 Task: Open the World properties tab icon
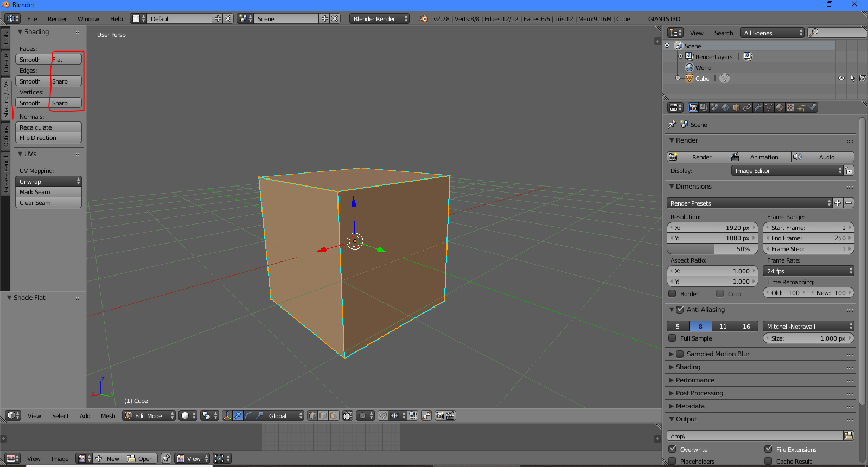coord(725,107)
